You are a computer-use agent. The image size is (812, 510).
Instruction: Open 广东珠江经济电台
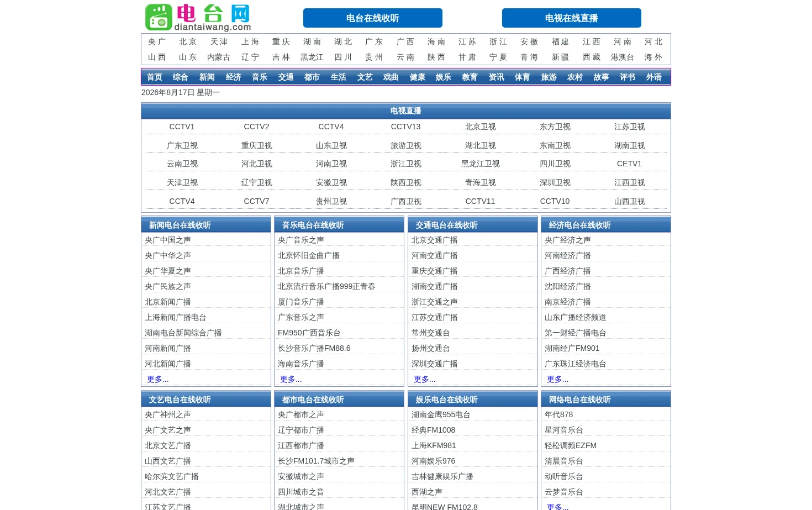(576, 364)
